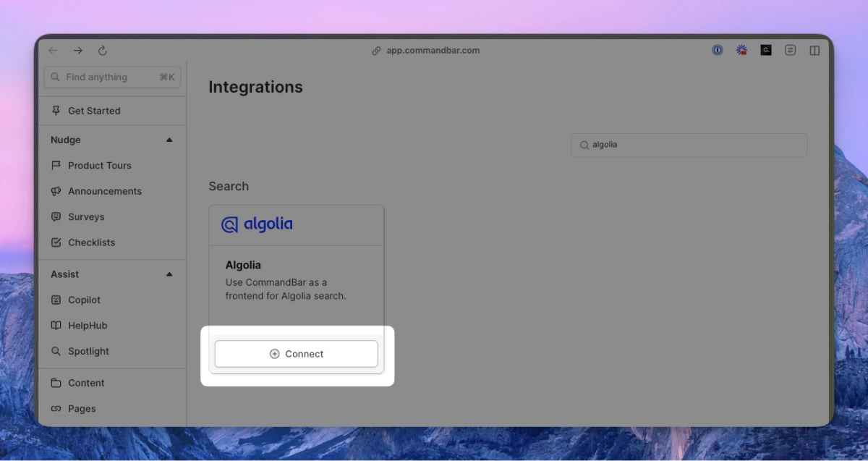Image resolution: width=868 pixels, height=461 pixels.
Task: Click the Find anything search box
Action: click(x=112, y=77)
